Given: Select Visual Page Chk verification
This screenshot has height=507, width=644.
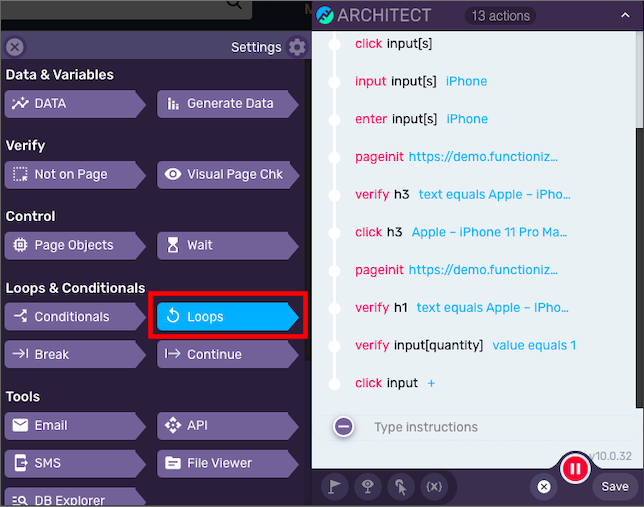Looking at the screenshot, I should point(228,175).
